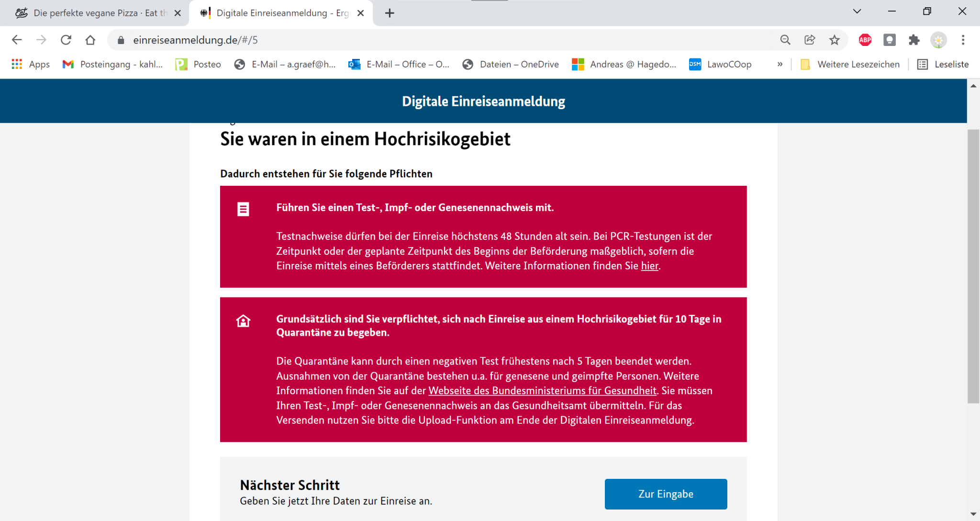Screen dimensions: 980x521
Task: Switch to Die perfekte vegane Pizza tab
Action: pyautogui.click(x=96, y=13)
